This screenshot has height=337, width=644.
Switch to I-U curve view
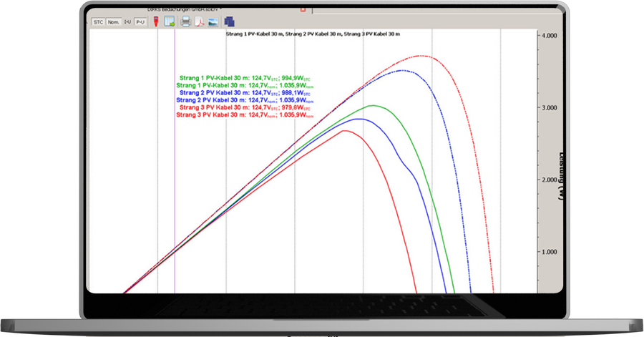pos(127,22)
